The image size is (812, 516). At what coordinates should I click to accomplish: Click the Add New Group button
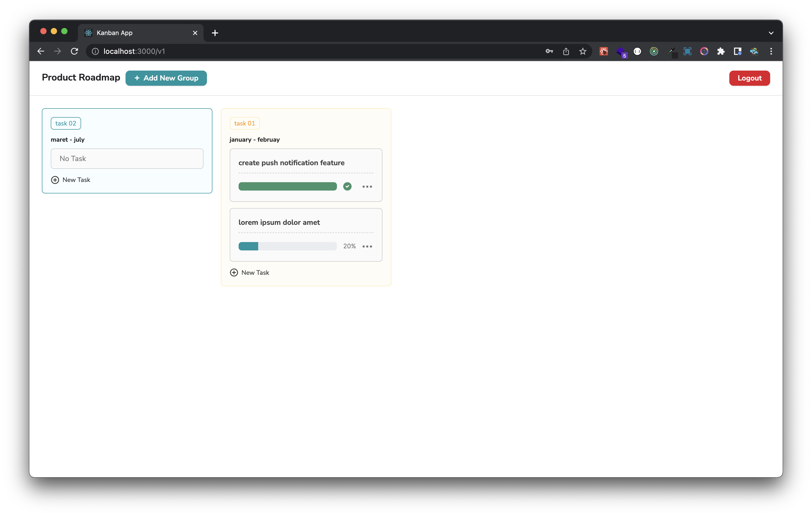pos(166,78)
